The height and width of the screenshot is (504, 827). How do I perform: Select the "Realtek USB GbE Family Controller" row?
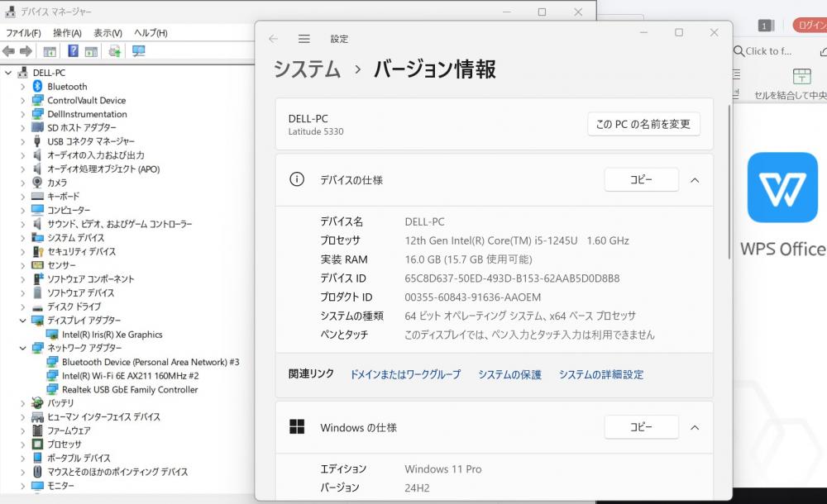tap(130, 390)
